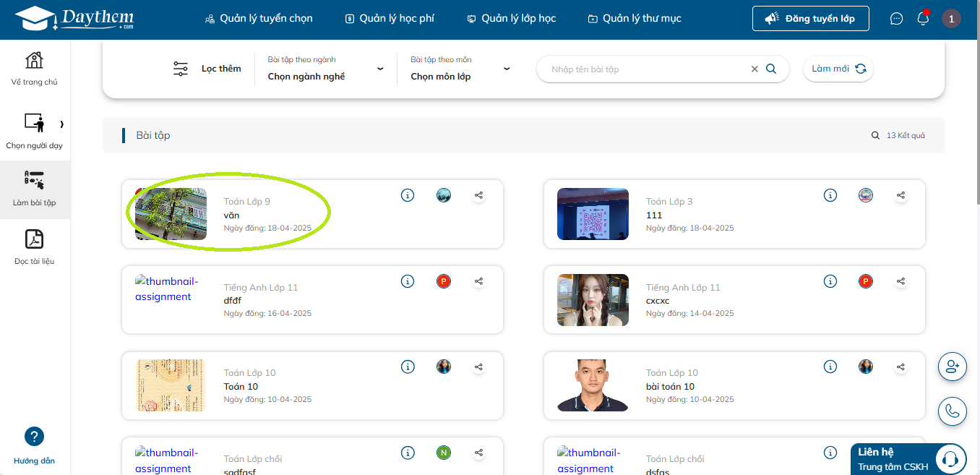Screen dimensions: 980x475
Task: Share the cxcxc assignment
Action: click(x=901, y=281)
